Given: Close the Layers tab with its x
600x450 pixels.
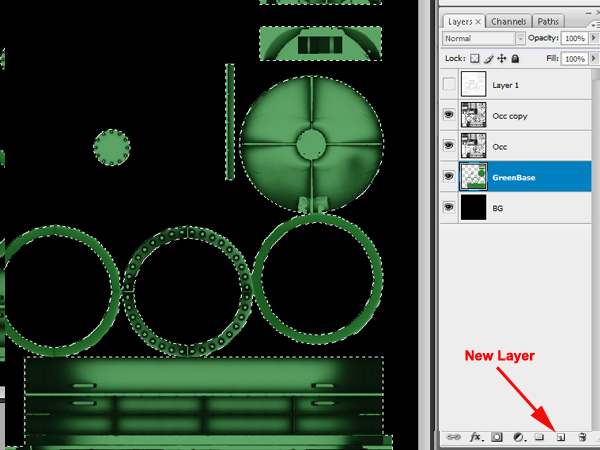Looking at the screenshot, I should click(x=478, y=22).
